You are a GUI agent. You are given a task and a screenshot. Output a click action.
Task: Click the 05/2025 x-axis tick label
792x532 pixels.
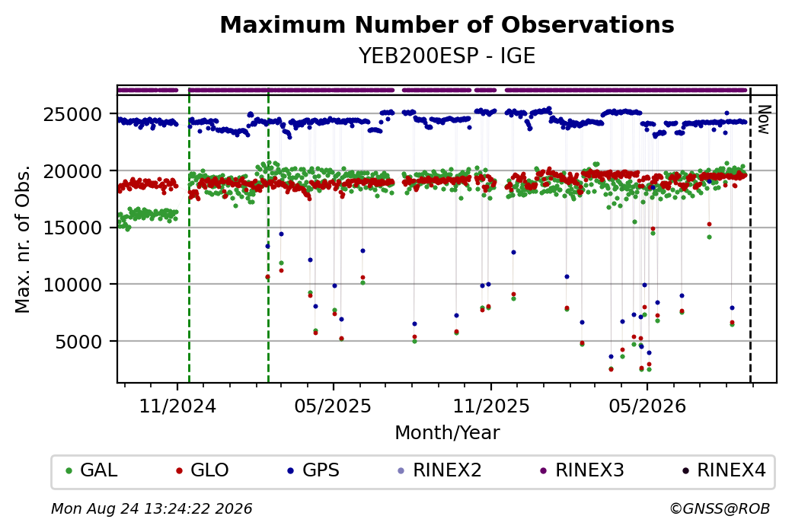pos(333,406)
